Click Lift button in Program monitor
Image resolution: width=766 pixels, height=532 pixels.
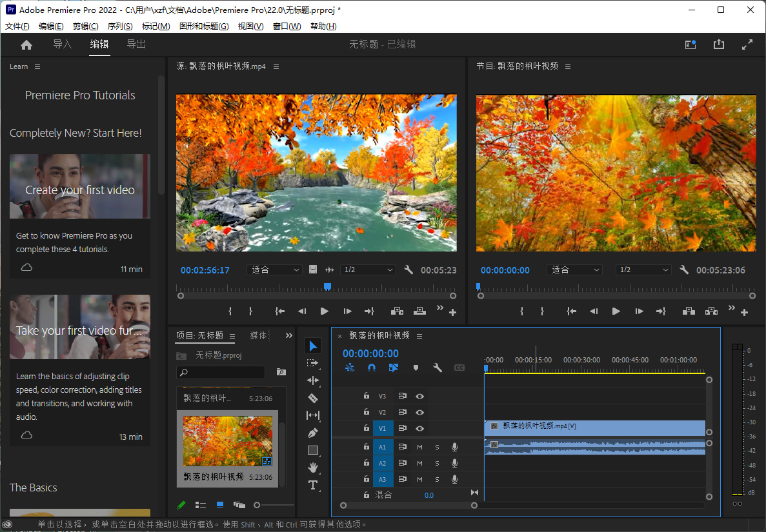click(x=689, y=311)
